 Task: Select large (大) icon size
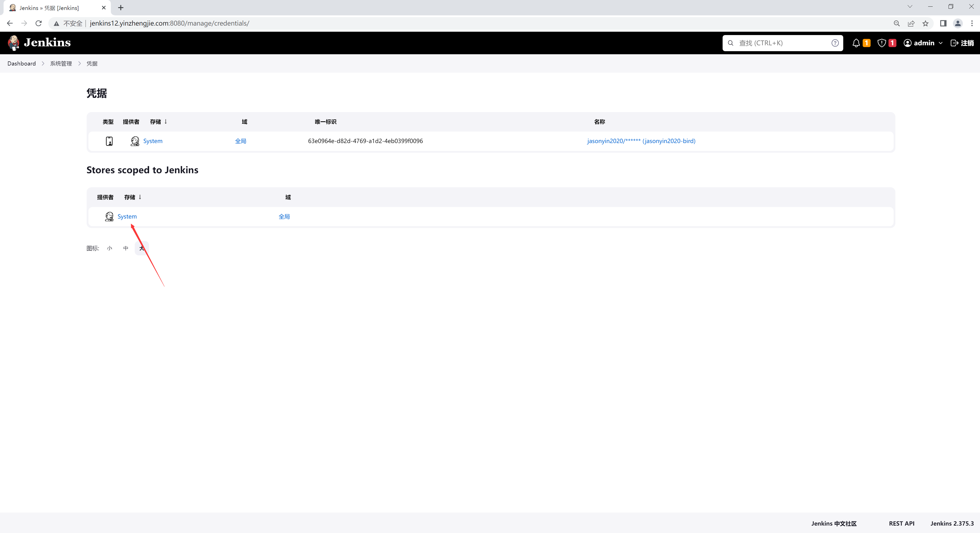click(x=142, y=248)
